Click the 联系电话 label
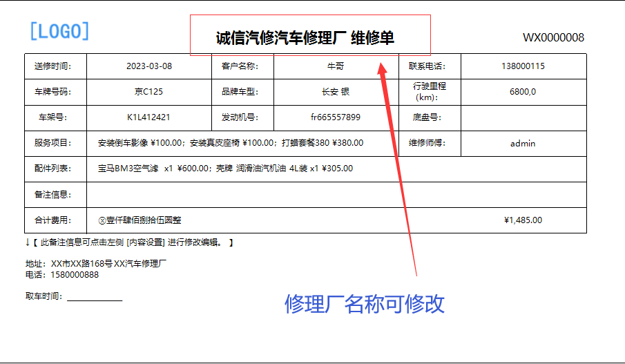 click(x=427, y=66)
